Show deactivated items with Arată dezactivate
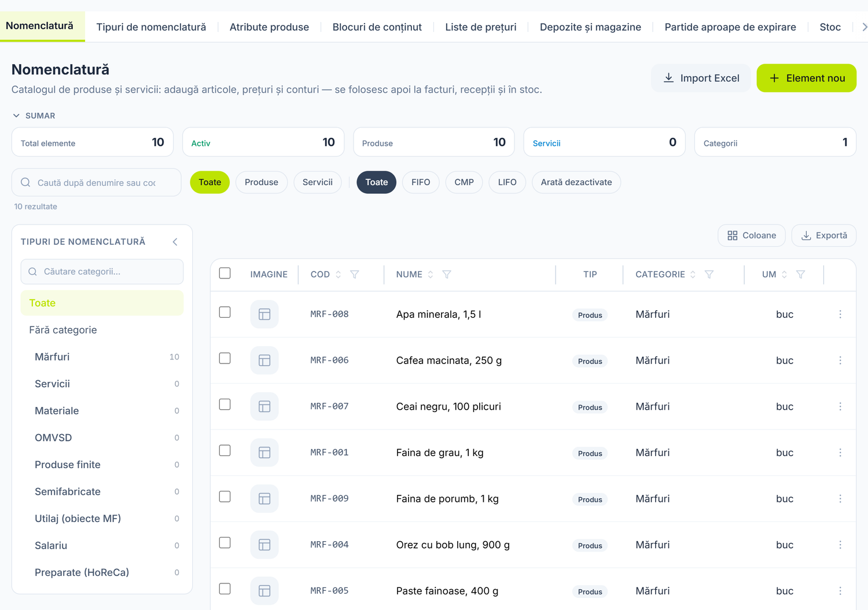This screenshot has width=868, height=610. tap(576, 182)
